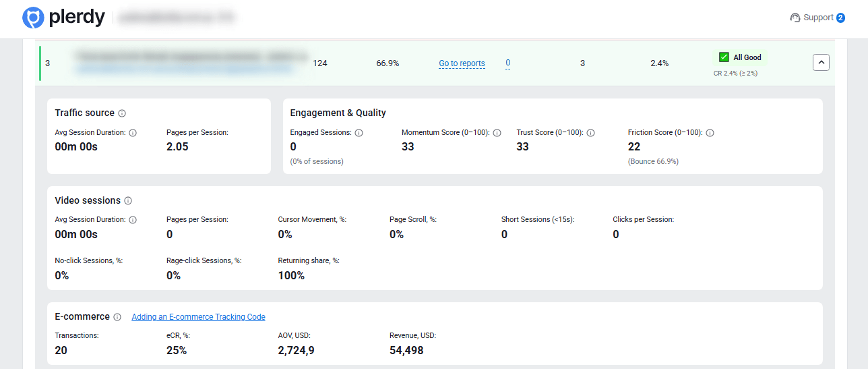Click the Video sessions info icon
Viewport: 868px width, 369px height.
pyautogui.click(x=128, y=201)
